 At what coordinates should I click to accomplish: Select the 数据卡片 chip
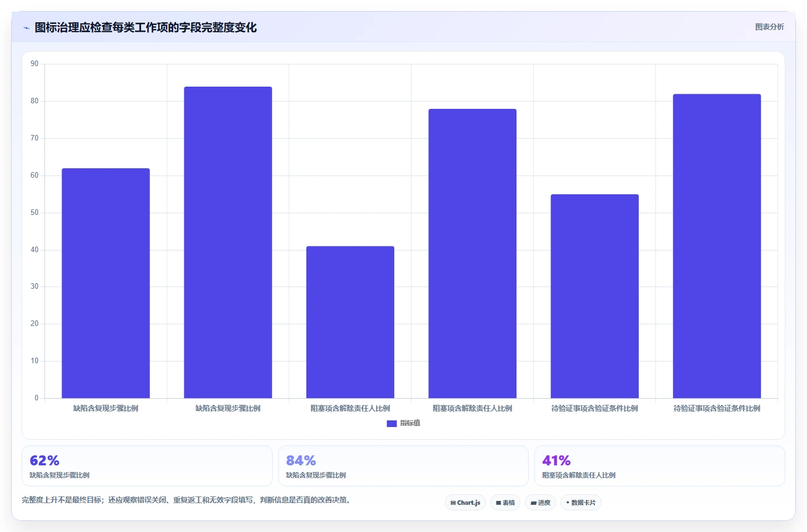[581, 503]
